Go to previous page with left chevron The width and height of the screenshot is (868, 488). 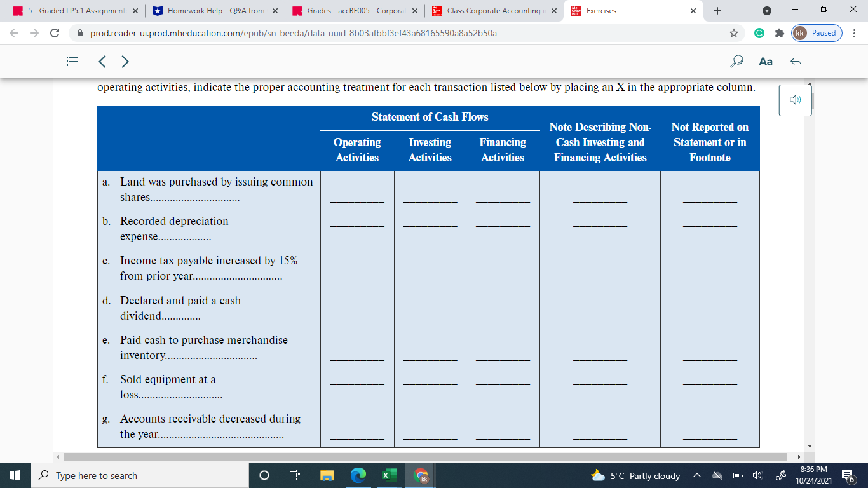point(102,61)
